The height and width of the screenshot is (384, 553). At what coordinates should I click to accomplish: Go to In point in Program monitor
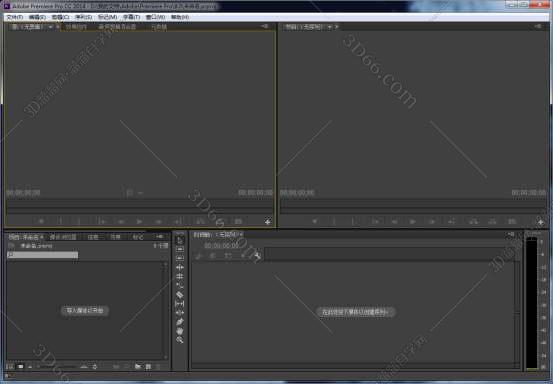(376, 221)
